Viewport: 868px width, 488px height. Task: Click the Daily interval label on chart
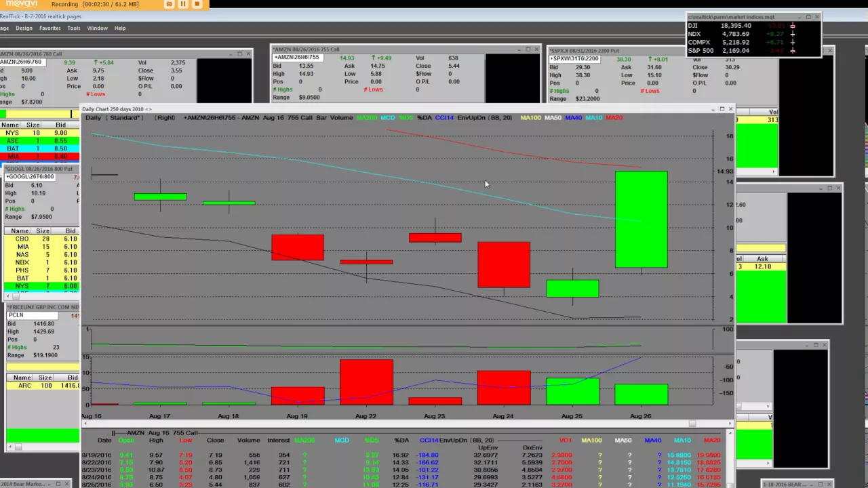(x=92, y=118)
